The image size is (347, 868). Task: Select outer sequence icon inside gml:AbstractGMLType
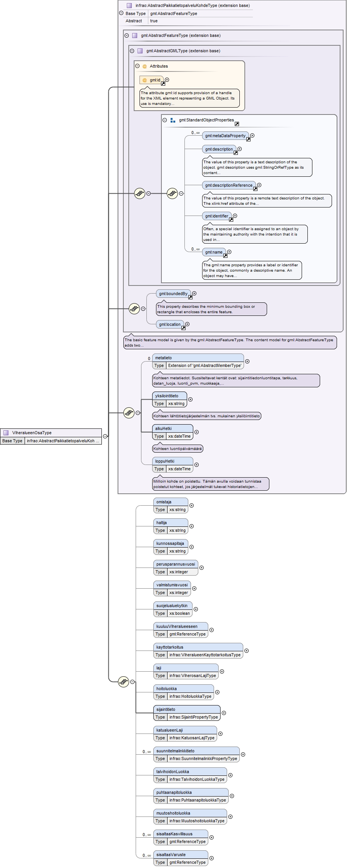coord(139,193)
